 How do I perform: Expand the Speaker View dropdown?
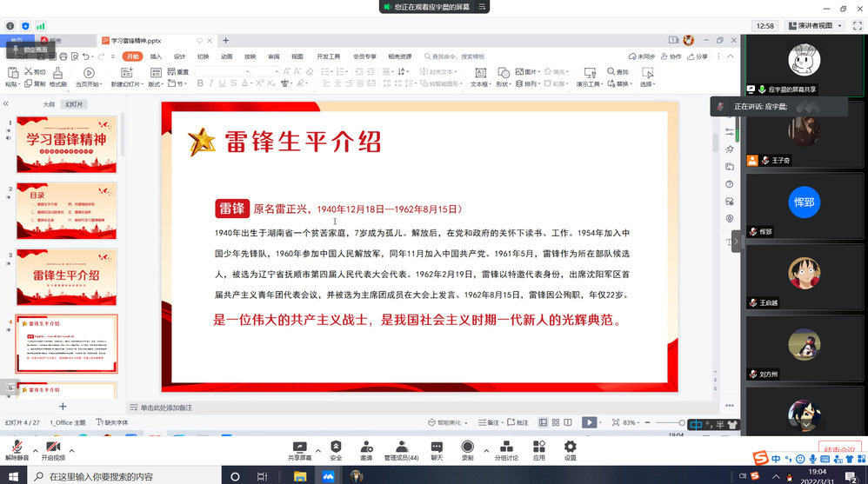click(x=817, y=26)
